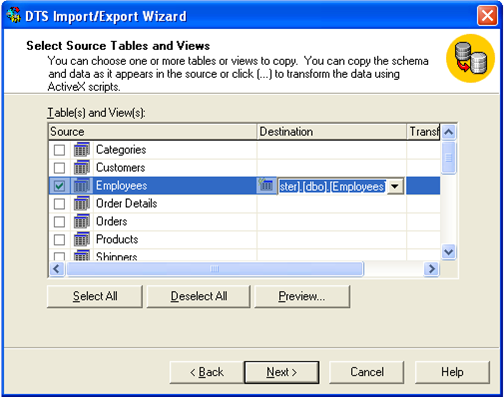Viewport: 504px width, 398px height.
Task: Click the Employees destination table icon
Action: pos(266,185)
